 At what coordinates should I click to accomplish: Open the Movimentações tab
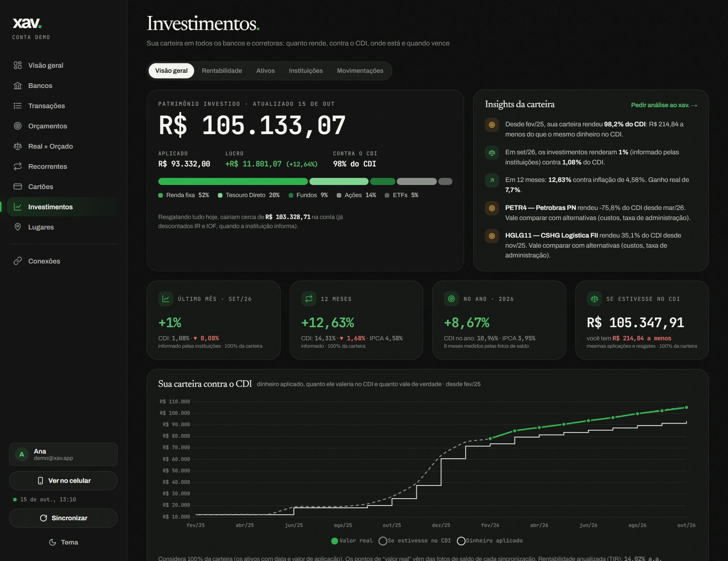[360, 71]
